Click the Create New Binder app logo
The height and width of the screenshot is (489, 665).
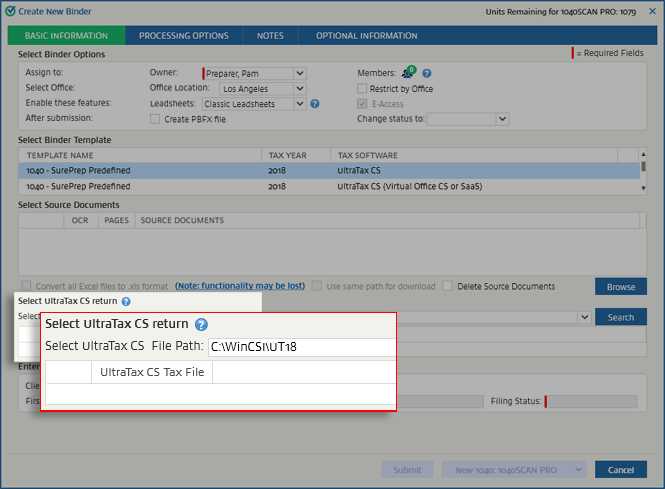pyautogui.click(x=9, y=9)
